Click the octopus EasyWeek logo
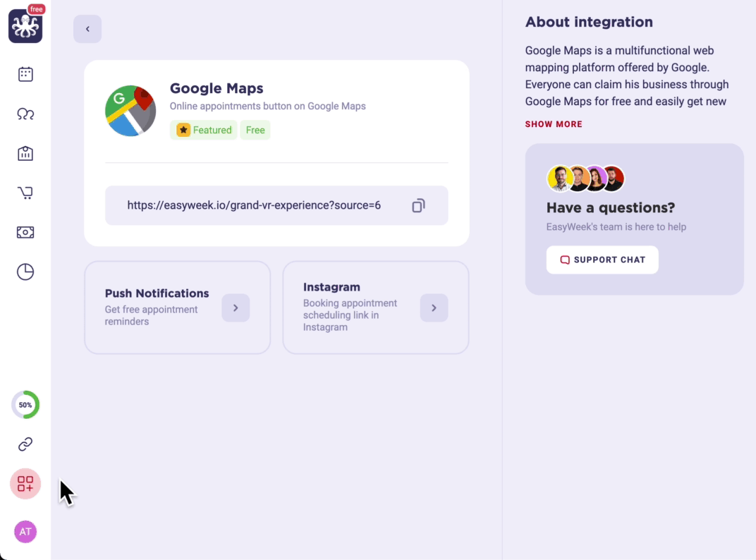Image resolution: width=756 pixels, height=560 pixels. click(x=25, y=26)
